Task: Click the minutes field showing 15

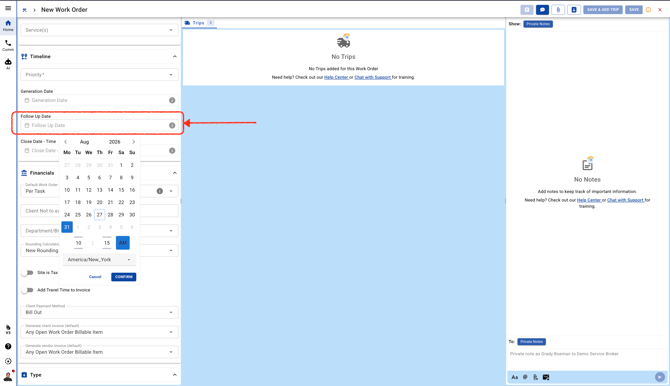Action: pos(107,243)
